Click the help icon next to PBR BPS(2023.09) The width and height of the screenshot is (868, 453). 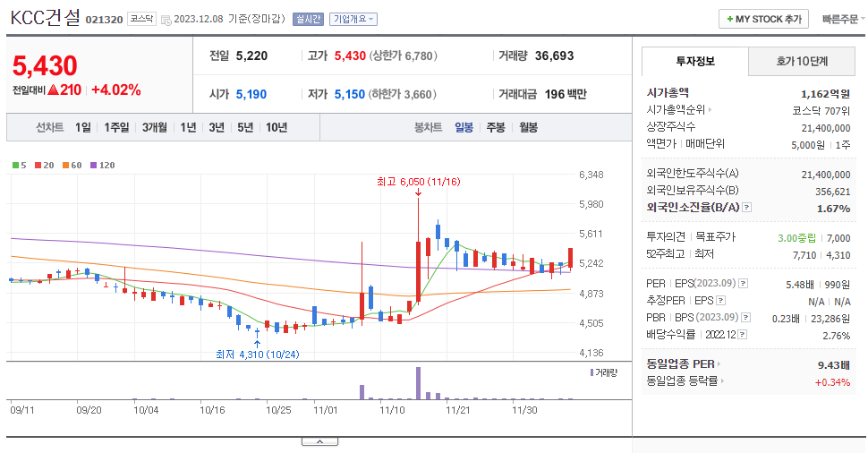(746, 317)
